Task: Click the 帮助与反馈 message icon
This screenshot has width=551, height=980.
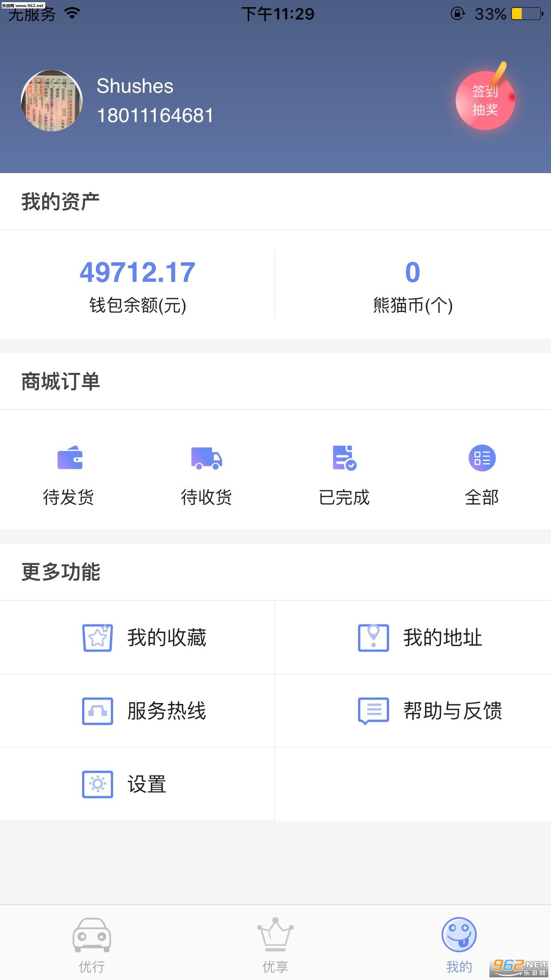Action: (374, 711)
